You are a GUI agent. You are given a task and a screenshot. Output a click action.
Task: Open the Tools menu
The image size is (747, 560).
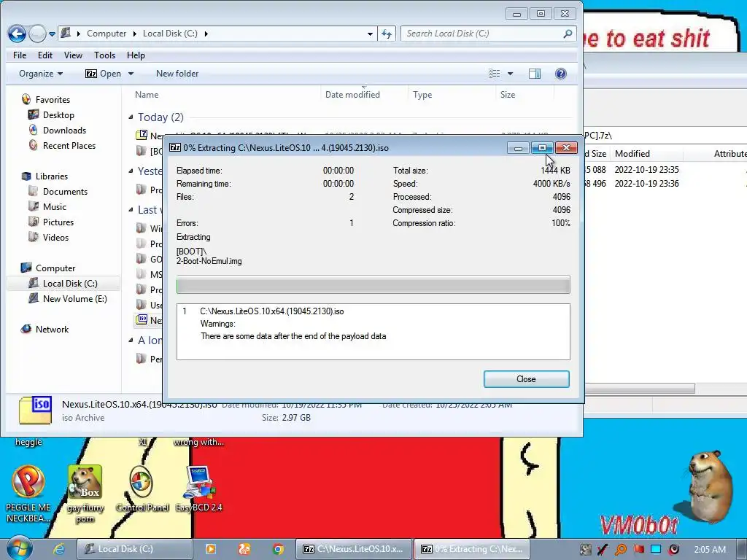(x=104, y=55)
